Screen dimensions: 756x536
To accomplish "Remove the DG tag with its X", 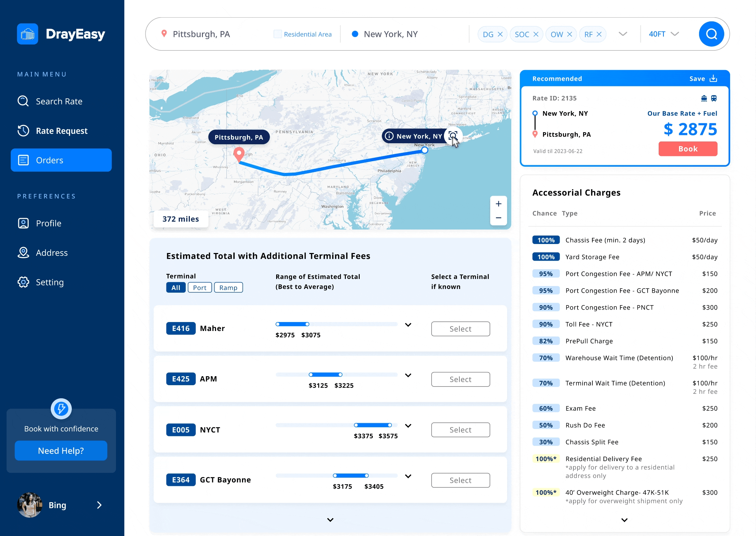I will [x=500, y=34].
